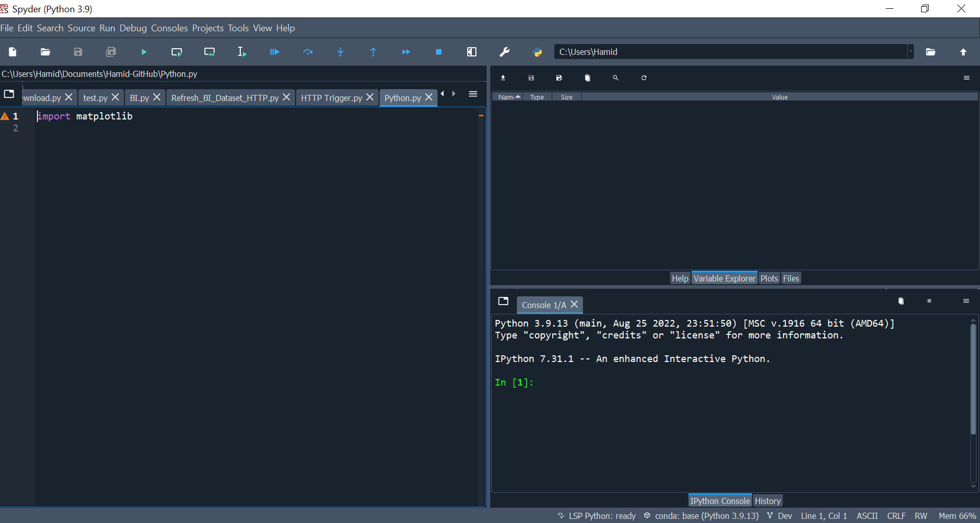Save all files with toolbar icon
The width and height of the screenshot is (980, 523).
111,52
